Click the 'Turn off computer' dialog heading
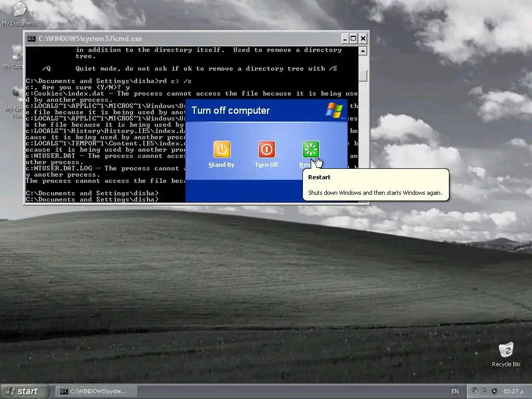The width and height of the screenshot is (532, 399). pyautogui.click(x=230, y=111)
